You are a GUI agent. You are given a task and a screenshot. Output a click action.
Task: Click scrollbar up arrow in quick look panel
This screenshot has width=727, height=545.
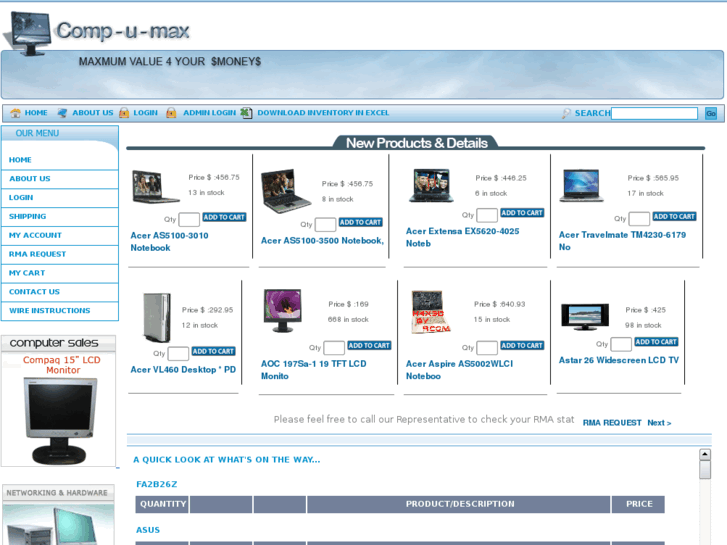pyautogui.click(x=705, y=454)
